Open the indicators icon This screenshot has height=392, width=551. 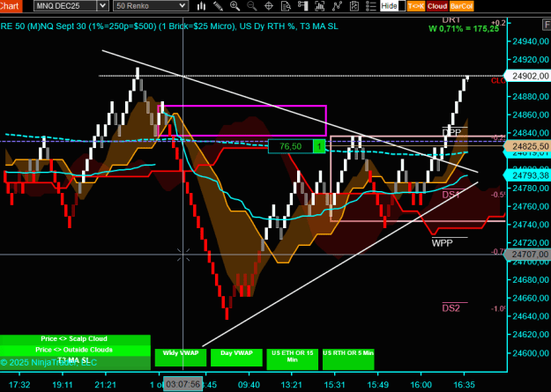click(x=337, y=5)
